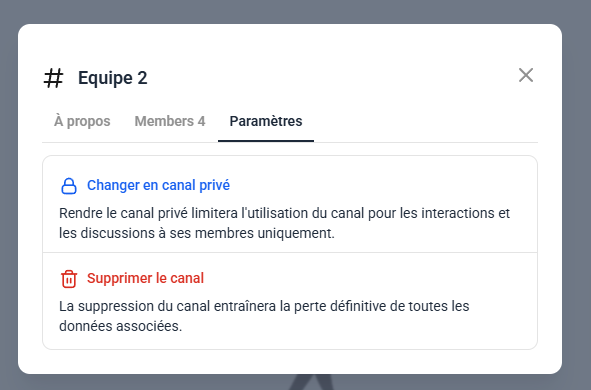Click the Supprimer le canal link
Image resolution: width=591 pixels, height=390 pixels.
[x=145, y=278]
